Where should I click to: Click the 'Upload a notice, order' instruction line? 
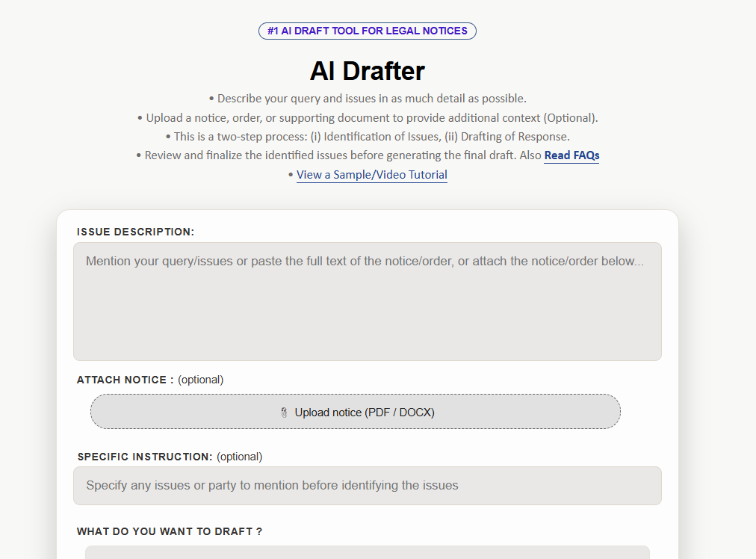(x=368, y=117)
